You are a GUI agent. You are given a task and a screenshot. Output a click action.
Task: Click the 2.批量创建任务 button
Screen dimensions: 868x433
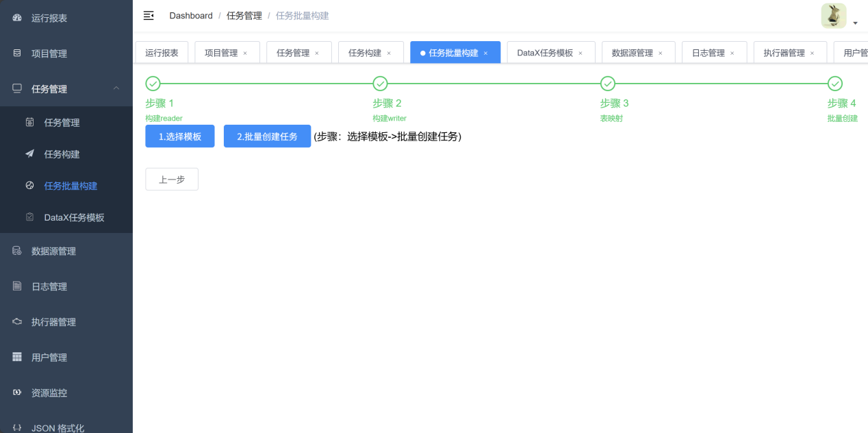tap(267, 136)
